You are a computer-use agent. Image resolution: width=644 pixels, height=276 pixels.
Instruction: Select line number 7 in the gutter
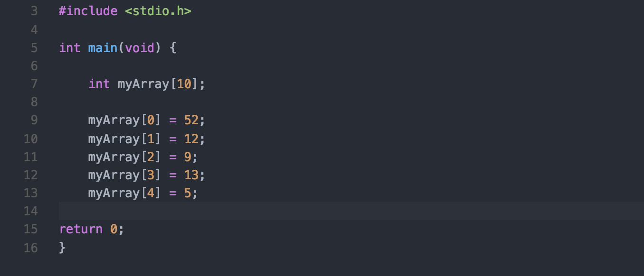click(x=34, y=84)
